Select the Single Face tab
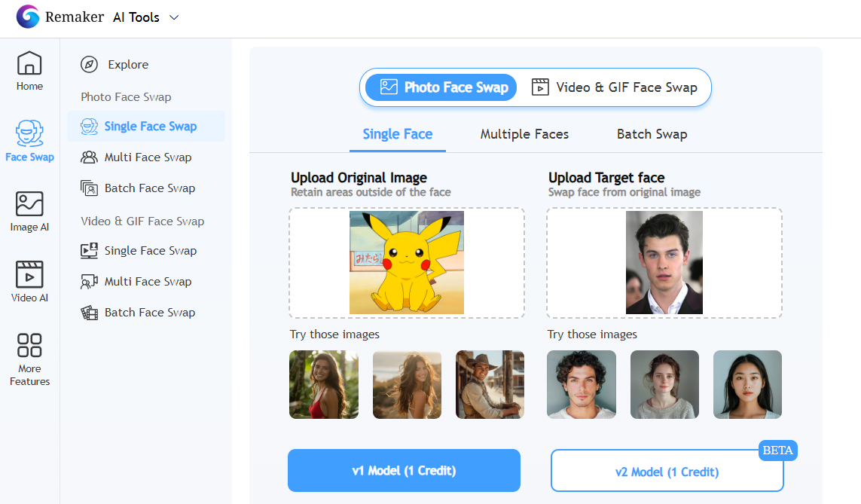This screenshot has width=861, height=504. tap(398, 134)
